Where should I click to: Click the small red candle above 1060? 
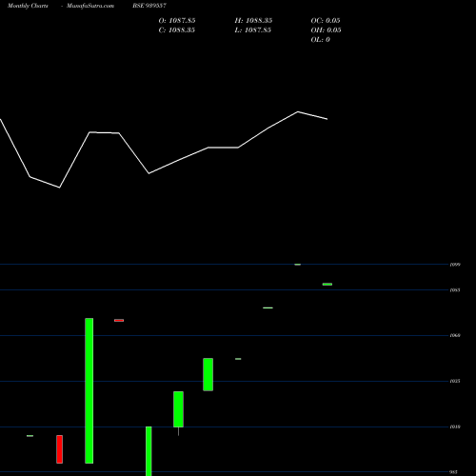coord(119,321)
